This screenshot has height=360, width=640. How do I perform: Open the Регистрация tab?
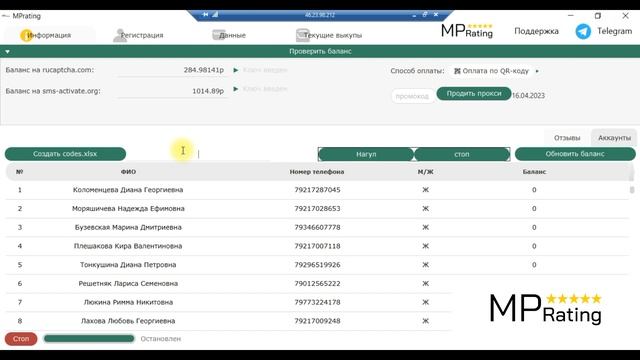[x=141, y=35]
